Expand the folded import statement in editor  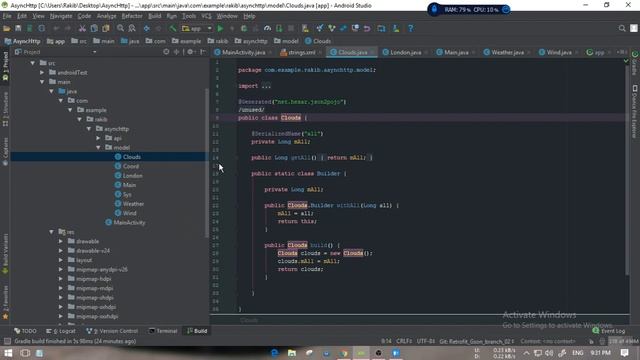coord(266,86)
